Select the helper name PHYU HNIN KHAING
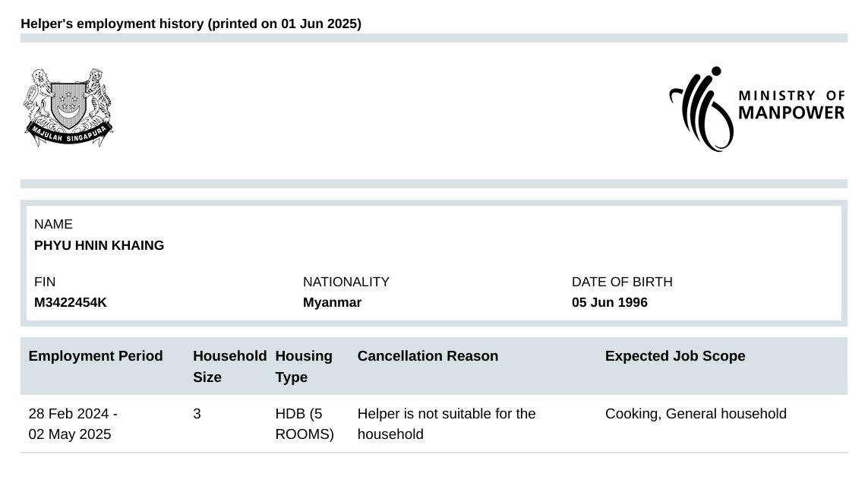 point(99,245)
